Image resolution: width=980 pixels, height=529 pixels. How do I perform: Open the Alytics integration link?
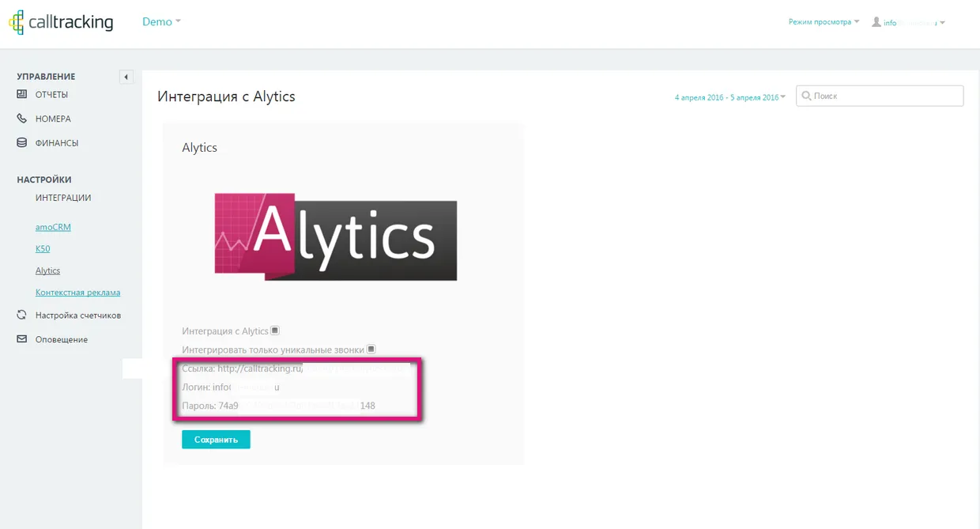click(47, 270)
